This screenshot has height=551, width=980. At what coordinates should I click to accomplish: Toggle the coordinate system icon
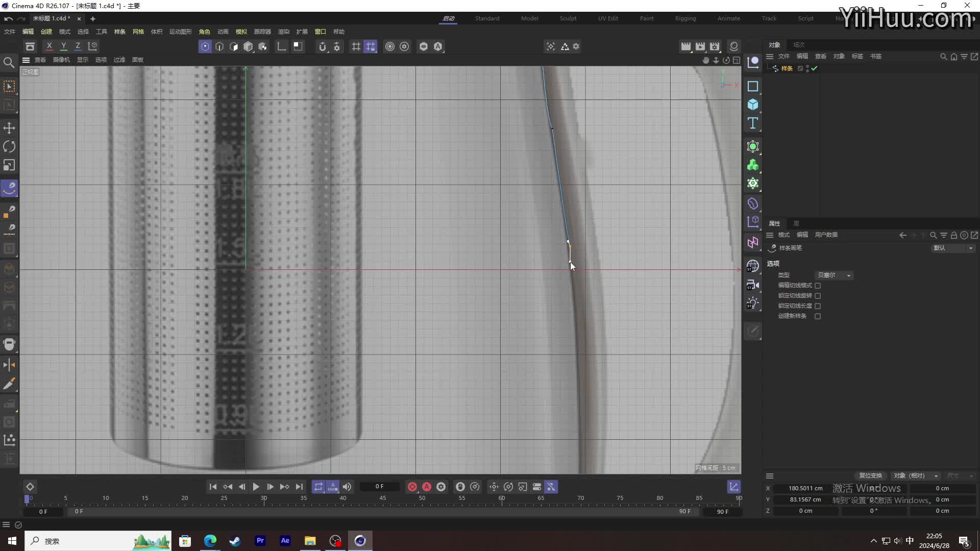coord(92,46)
